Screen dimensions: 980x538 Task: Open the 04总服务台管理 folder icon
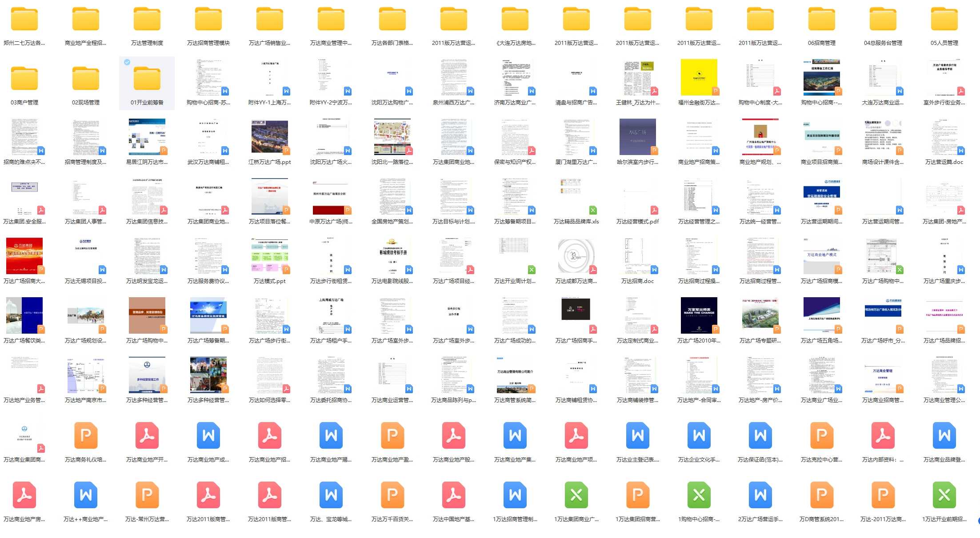click(x=883, y=20)
